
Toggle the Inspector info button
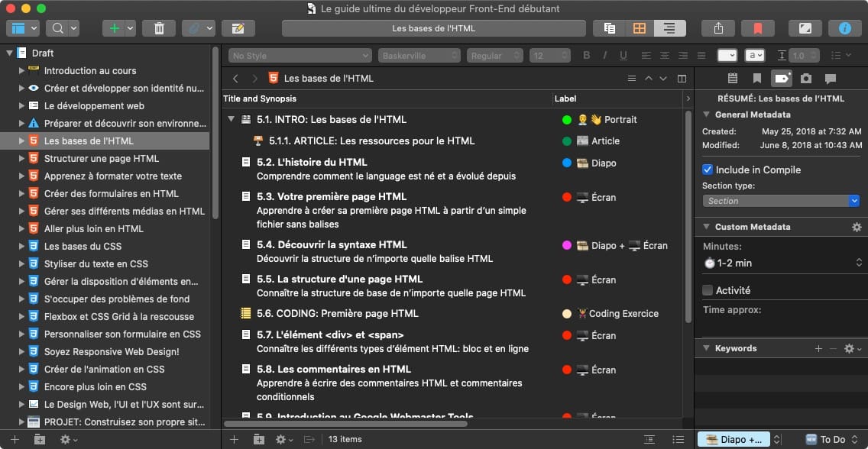[845, 28]
